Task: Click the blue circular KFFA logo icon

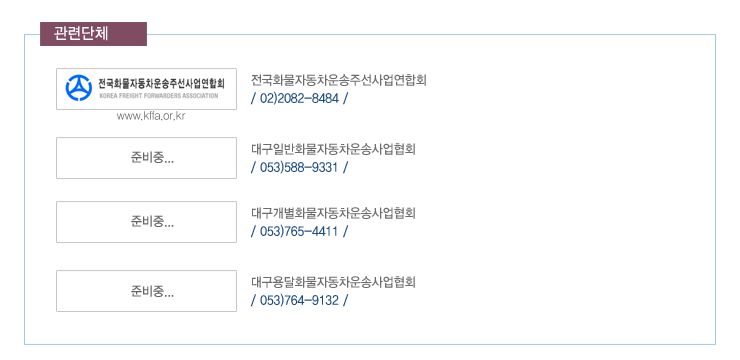Action: coord(78,88)
